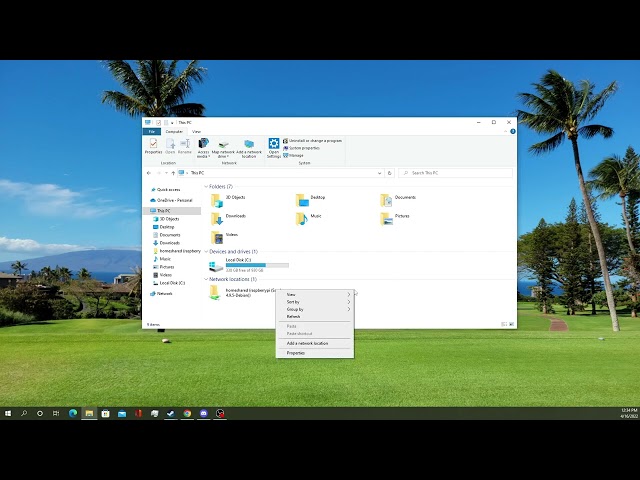Click the address bar Refresh button
The image size is (640, 480).
[x=389, y=173]
